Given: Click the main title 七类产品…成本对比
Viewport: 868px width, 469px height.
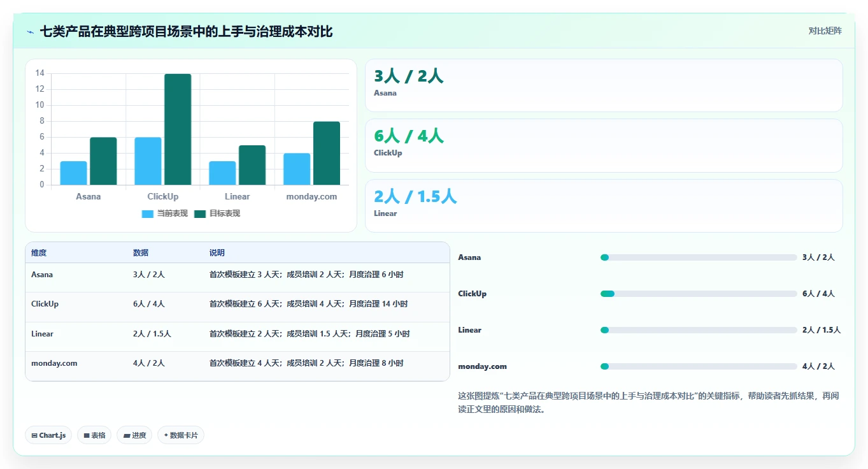Looking at the screenshot, I should [186, 32].
